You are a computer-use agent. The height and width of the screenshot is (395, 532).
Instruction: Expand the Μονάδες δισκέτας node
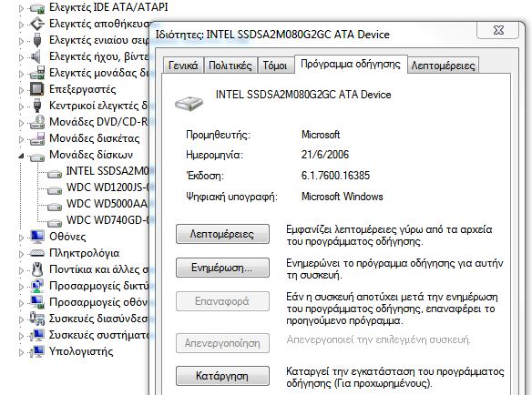click(x=21, y=138)
